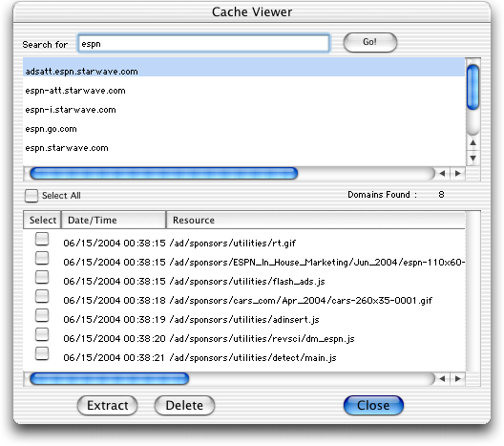Click up arrow of domain list scrollbar
The width and height of the screenshot is (504, 446).
coord(472,142)
